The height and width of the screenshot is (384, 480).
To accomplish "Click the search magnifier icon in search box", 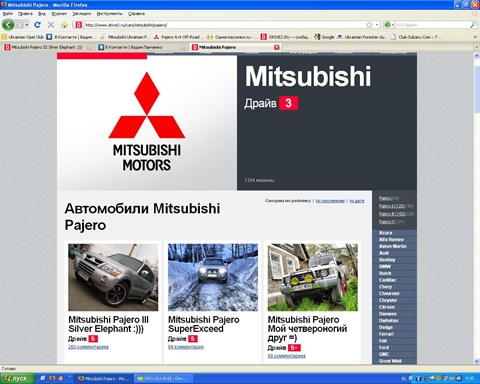I will click(x=473, y=25).
